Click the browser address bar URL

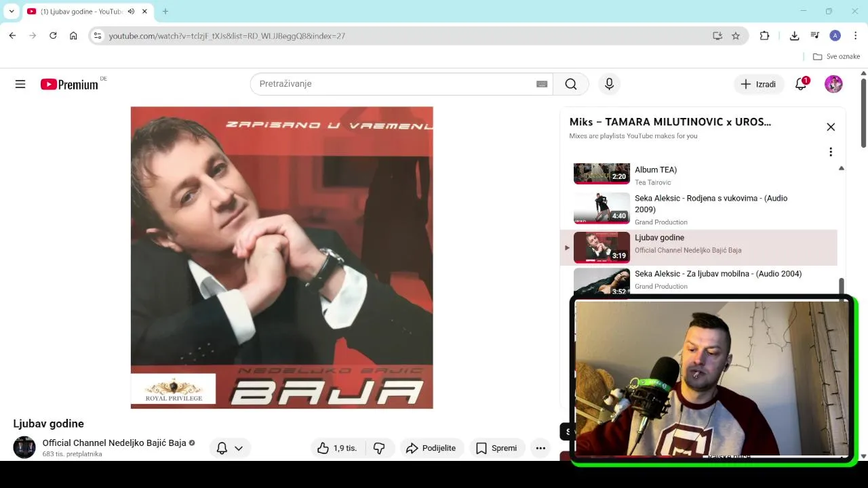[227, 36]
